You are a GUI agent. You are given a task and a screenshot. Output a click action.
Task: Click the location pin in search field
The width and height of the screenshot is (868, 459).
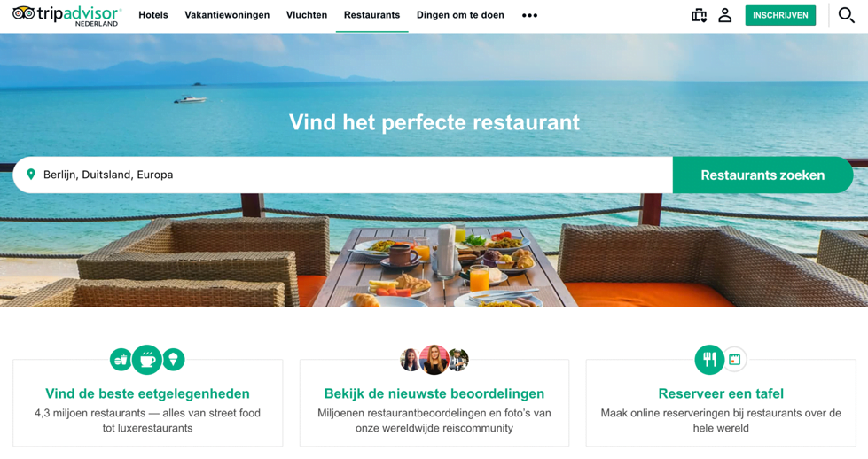click(31, 175)
